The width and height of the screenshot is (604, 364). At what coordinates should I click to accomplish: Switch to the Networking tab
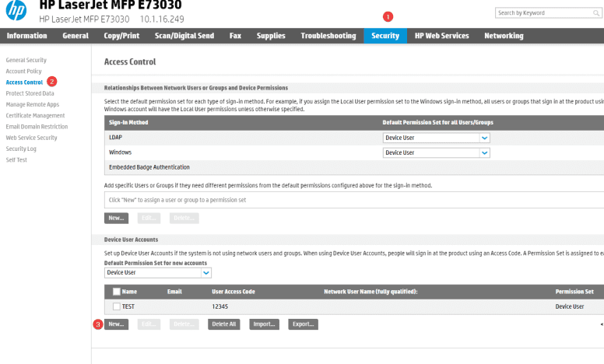[x=504, y=36]
